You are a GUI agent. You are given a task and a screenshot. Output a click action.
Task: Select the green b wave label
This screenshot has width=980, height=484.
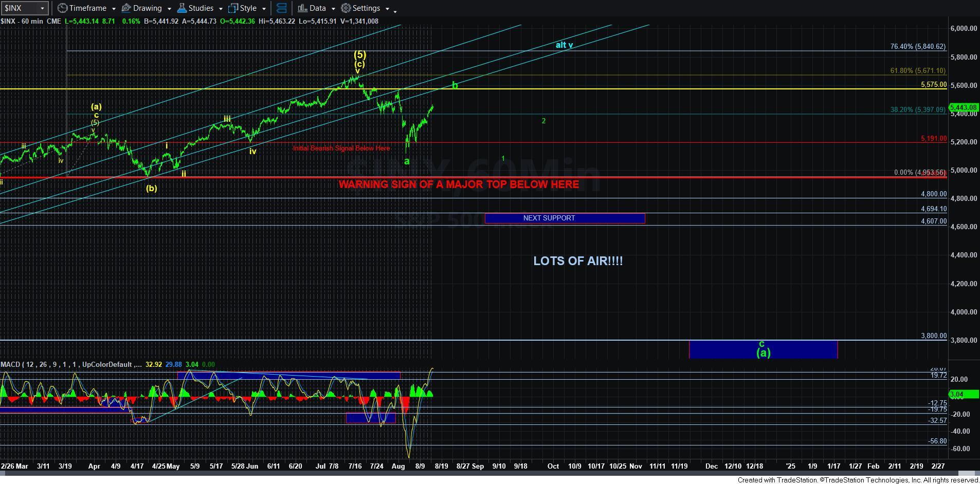[x=455, y=85]
